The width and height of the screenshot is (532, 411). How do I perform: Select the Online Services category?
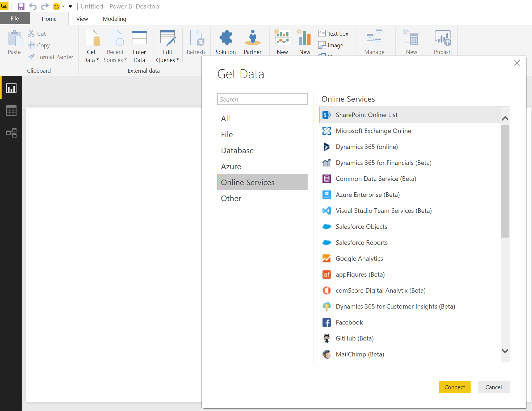tap(262, 182)
